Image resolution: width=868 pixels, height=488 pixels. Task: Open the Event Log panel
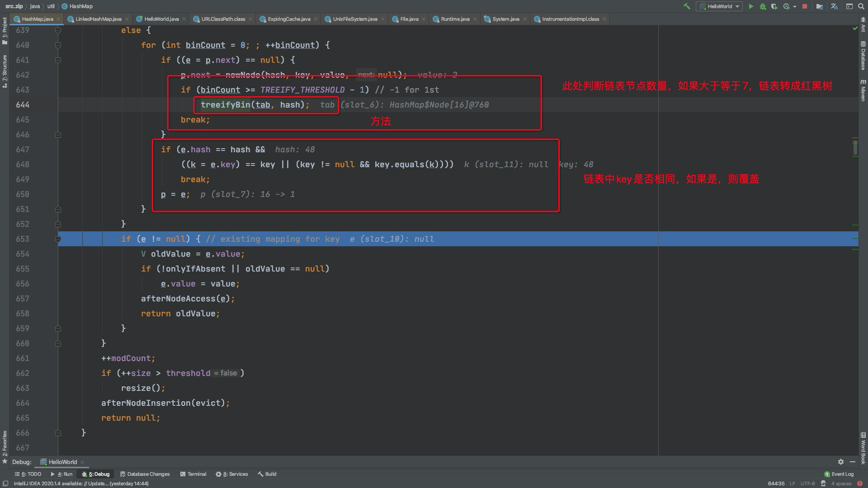click(839, 474)
